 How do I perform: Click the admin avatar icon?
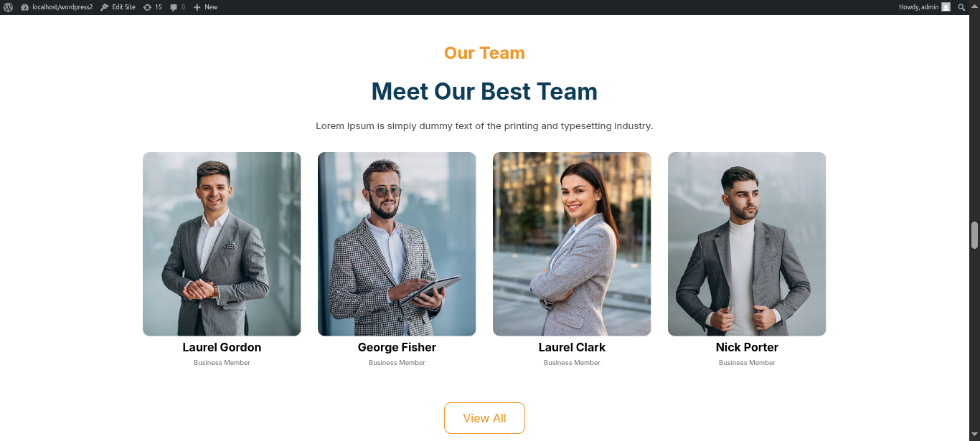point(946,7)
